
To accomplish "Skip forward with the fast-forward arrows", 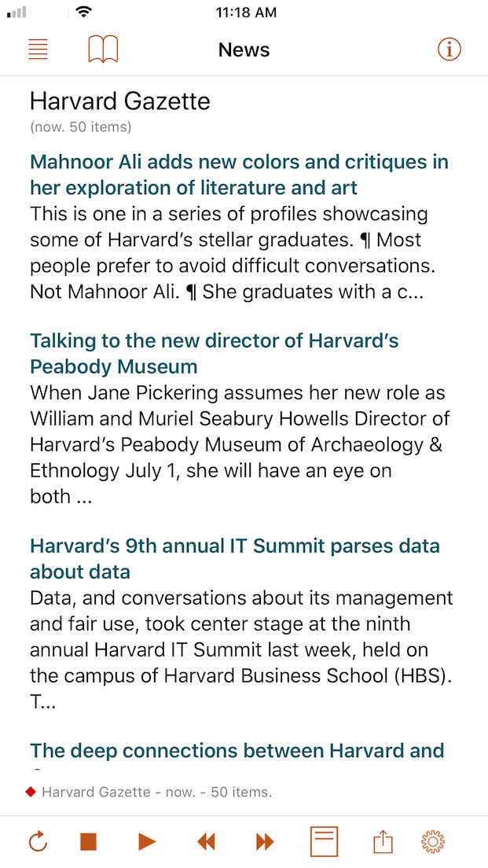I will 265,842.
